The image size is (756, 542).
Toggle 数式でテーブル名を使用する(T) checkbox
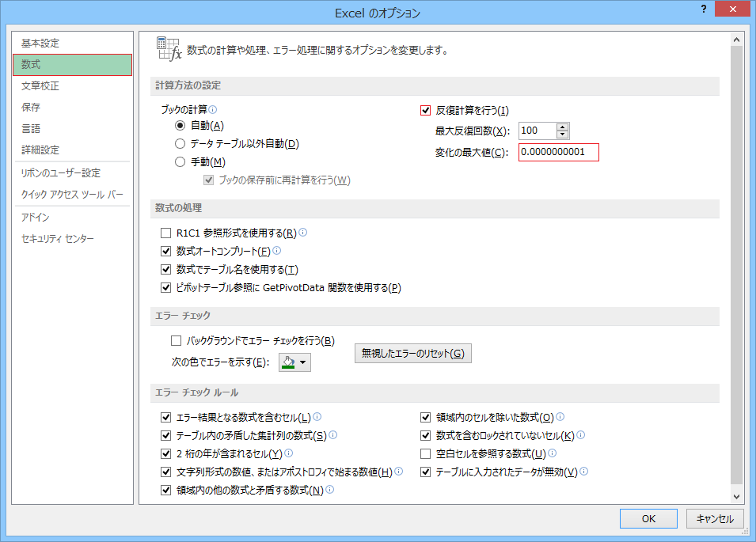pyautogui.click(x=166, y=269)
